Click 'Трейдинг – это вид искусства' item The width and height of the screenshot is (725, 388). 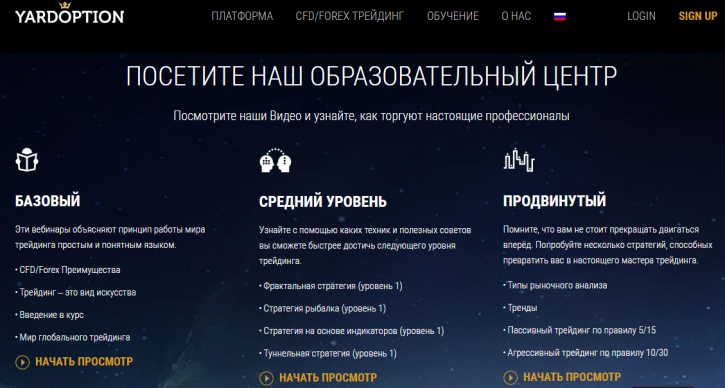point(75,292)
